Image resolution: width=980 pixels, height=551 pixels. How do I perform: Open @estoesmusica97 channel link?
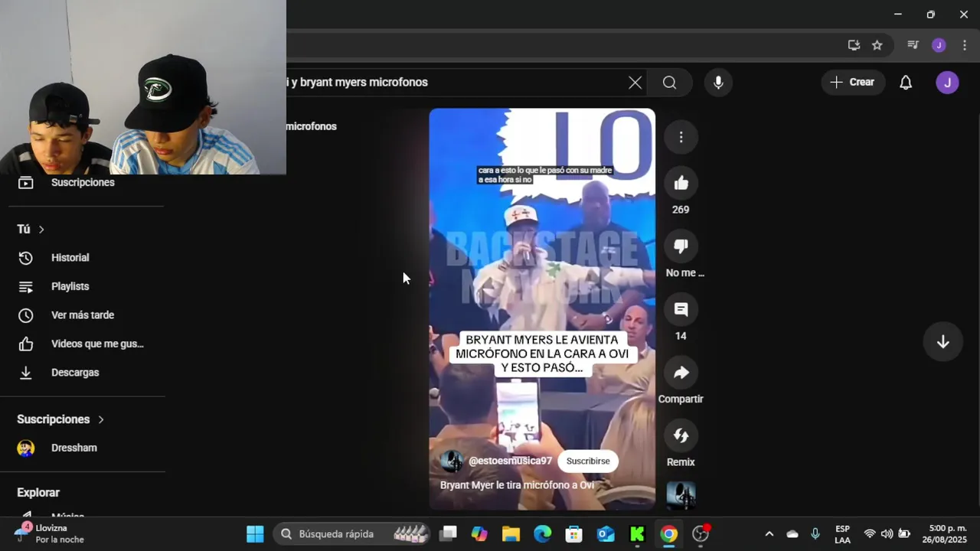[x=510, y=461]
